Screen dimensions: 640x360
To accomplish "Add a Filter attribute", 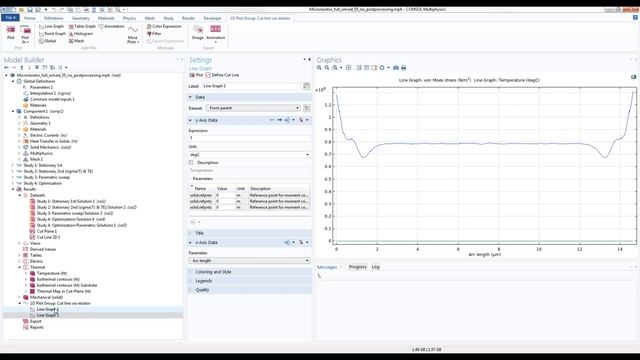I will coord(154,34).
